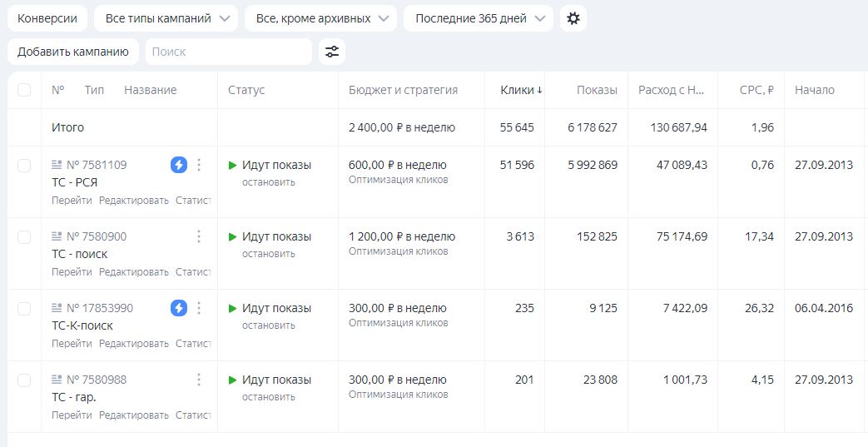
Task: Select checkbox for campaign ТС - РСЯ
Action: point(24,165)
